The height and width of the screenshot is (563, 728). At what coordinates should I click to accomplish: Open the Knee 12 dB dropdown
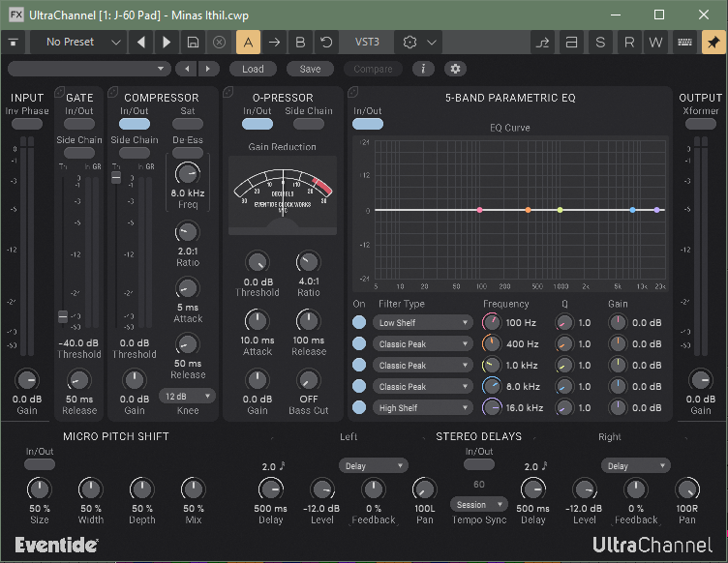pos(188,397)
